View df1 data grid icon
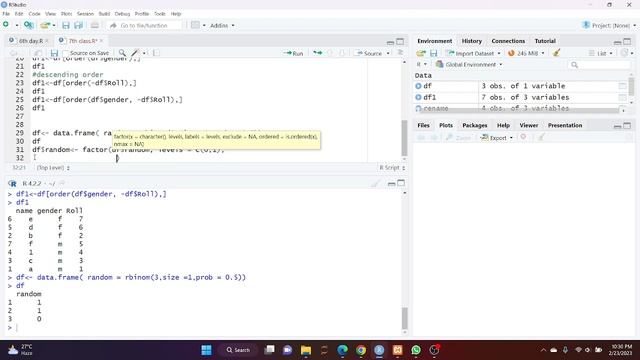The image size is (640, 360). click(622, 98)
